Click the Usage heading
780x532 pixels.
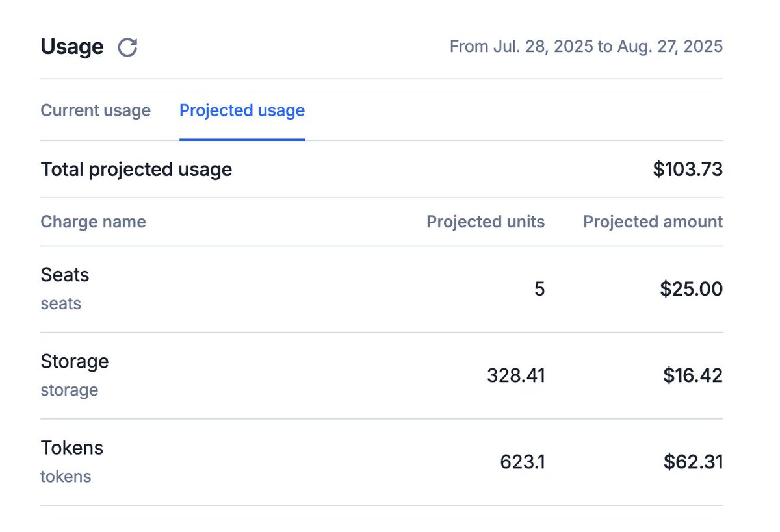tap(71, 47)
